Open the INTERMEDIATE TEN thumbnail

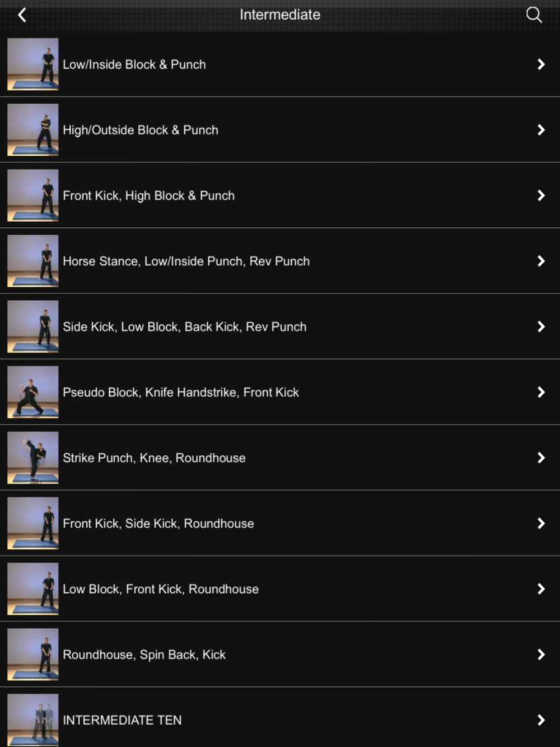(x=33, y=720)
